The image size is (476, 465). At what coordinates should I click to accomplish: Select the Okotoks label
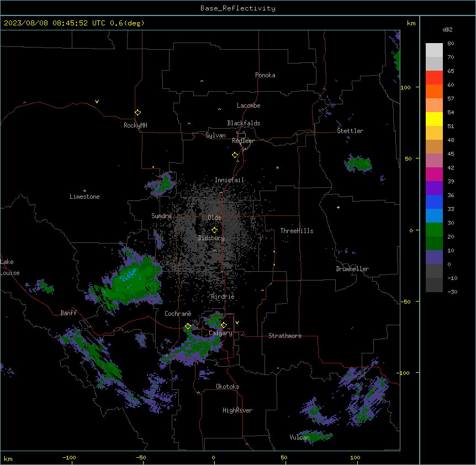click(x=228, y=387)
